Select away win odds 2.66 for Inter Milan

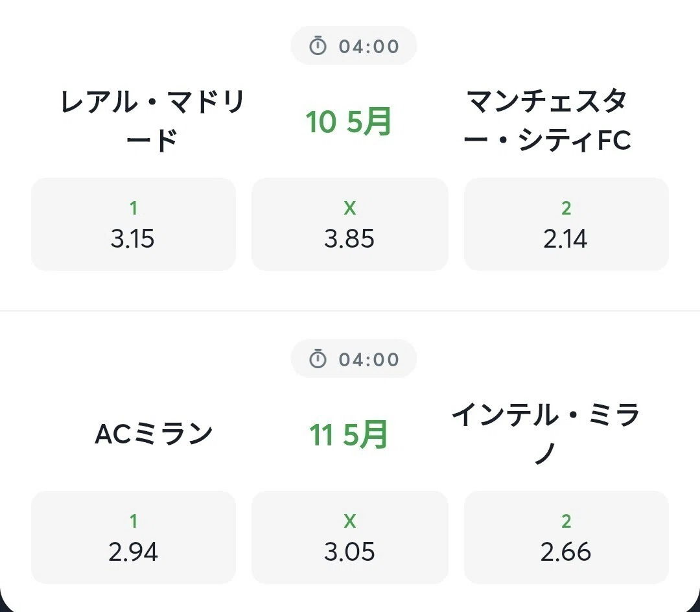(566, 537)
